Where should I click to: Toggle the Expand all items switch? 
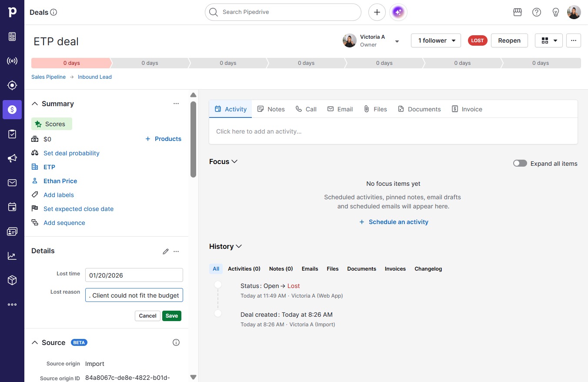coord(520,164)
